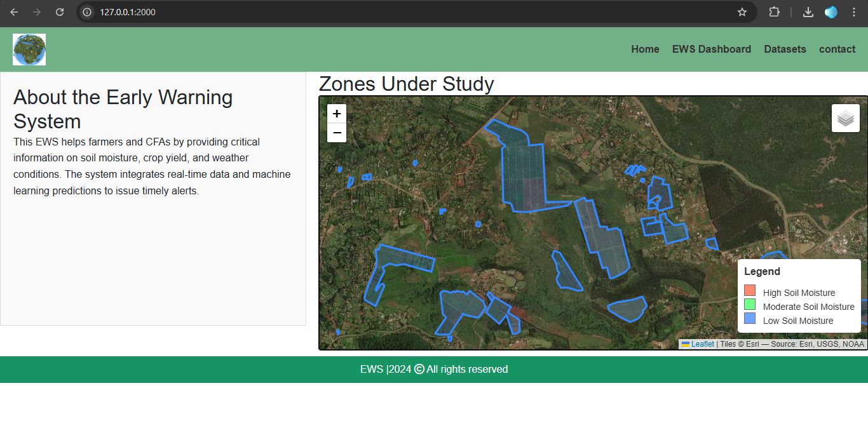Zoom out on the map with minus button
This screenshot has height=428, width=868.
coord(337,133)
